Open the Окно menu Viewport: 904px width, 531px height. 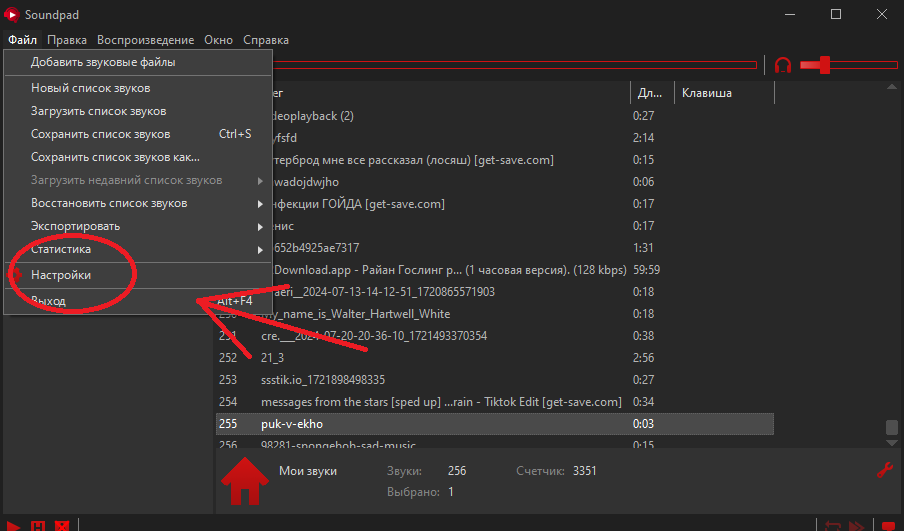pyautogui.click(x=219, y=40)
